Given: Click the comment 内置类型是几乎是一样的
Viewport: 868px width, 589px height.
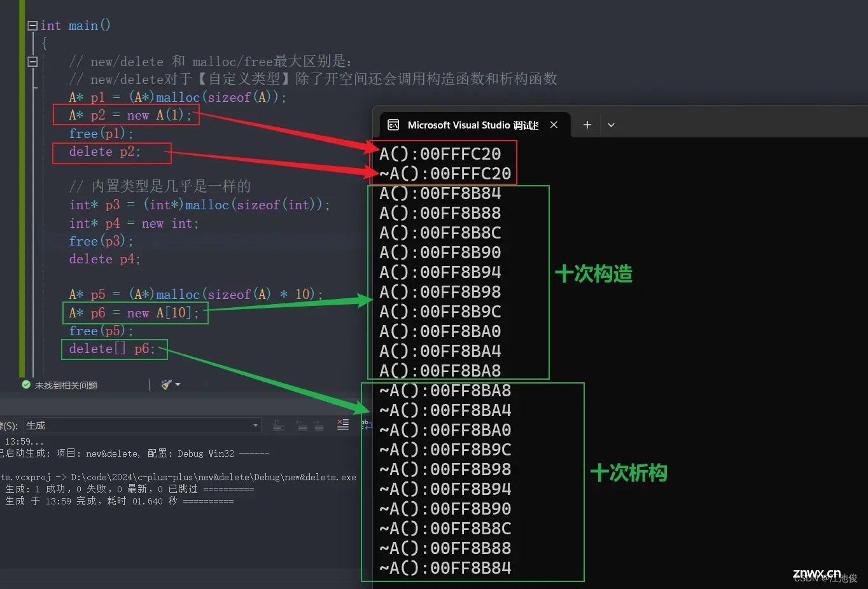Looking at the screenshot, I should [x=160, y=186].
